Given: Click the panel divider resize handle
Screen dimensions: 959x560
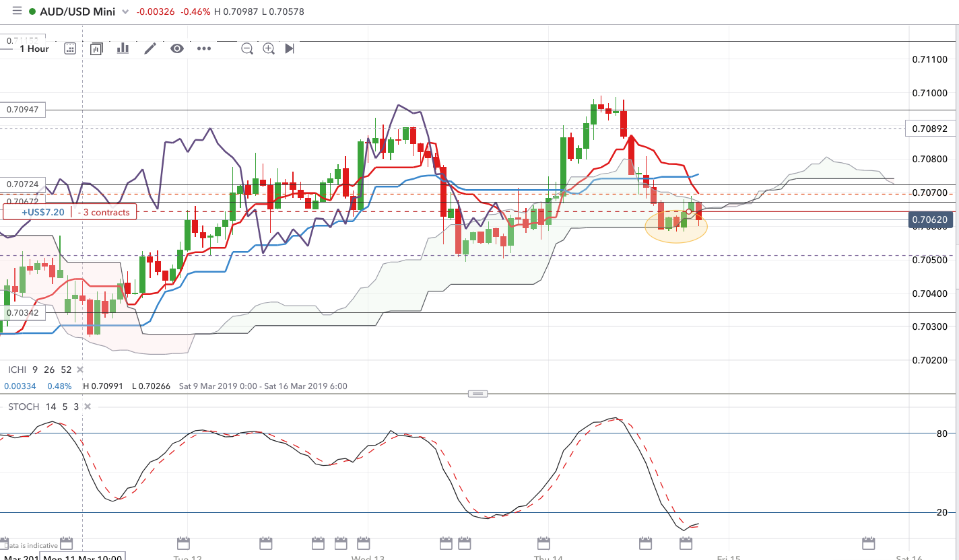Looking at the screenshot, I should 478,394.
